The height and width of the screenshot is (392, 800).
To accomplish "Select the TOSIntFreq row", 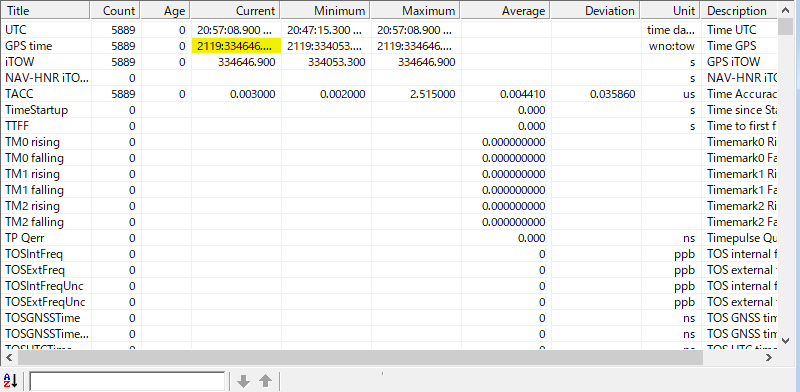I will point(389,254).
